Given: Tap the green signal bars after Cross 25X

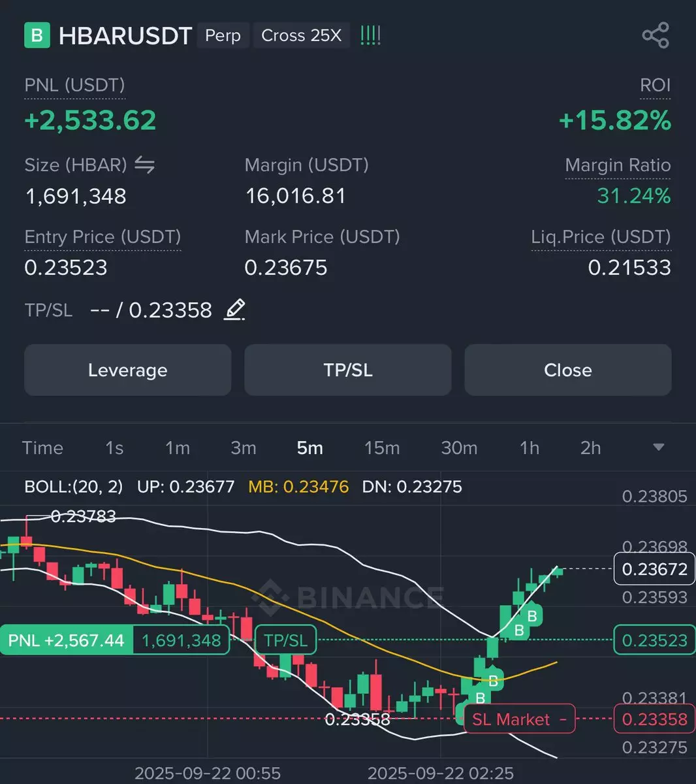Looking at the screenshot, I should coord(370,35).
